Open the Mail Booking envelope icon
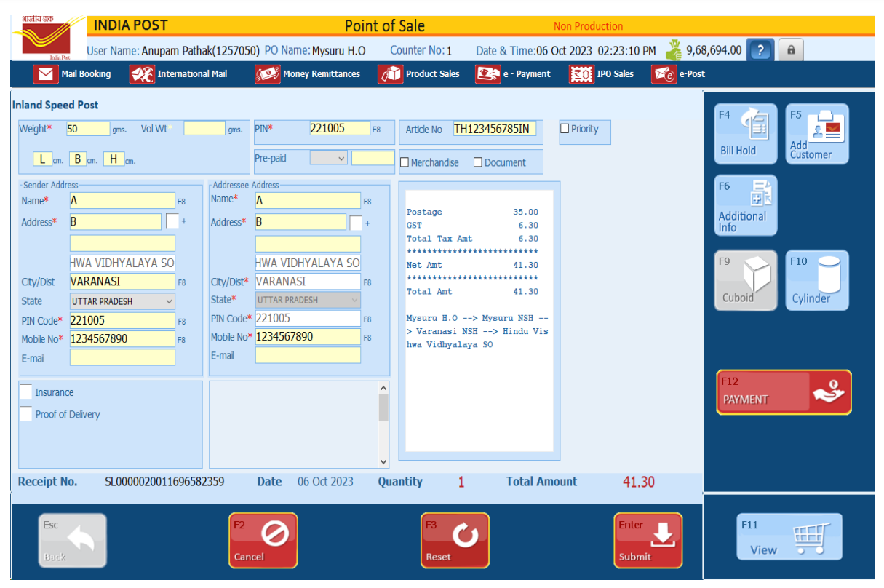This screenshot has width=884, height=588. [46, 74]
